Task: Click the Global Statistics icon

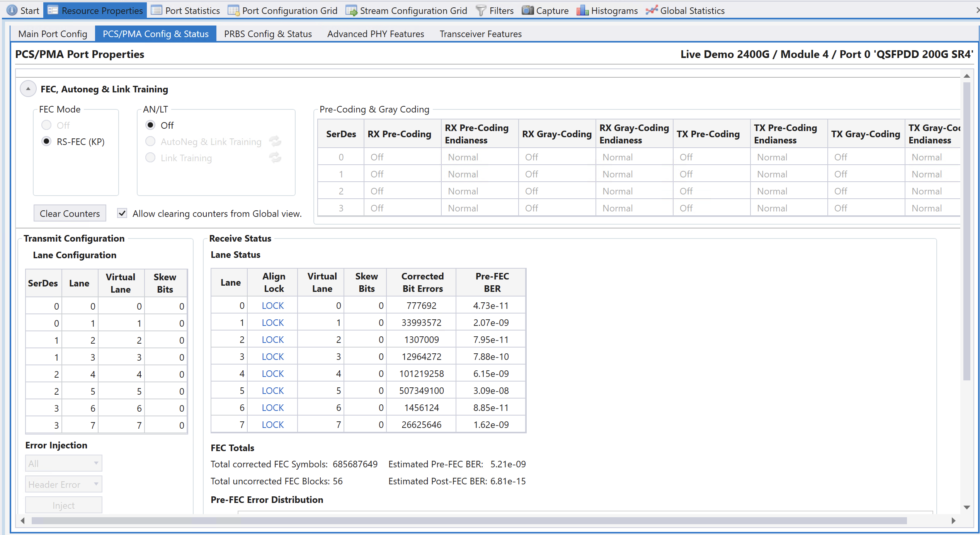Action: [652, 10]
